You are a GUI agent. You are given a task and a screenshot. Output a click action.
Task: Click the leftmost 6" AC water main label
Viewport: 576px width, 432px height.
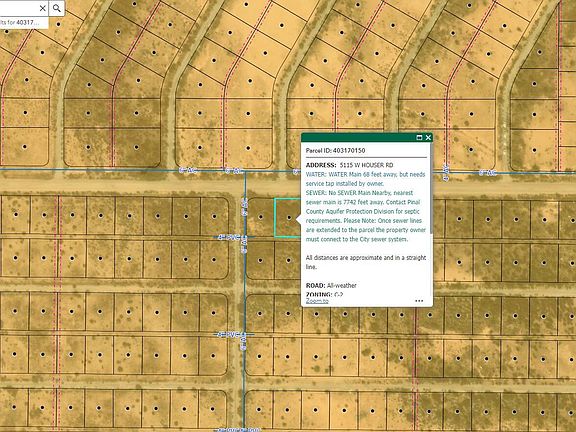click(188, 170)
